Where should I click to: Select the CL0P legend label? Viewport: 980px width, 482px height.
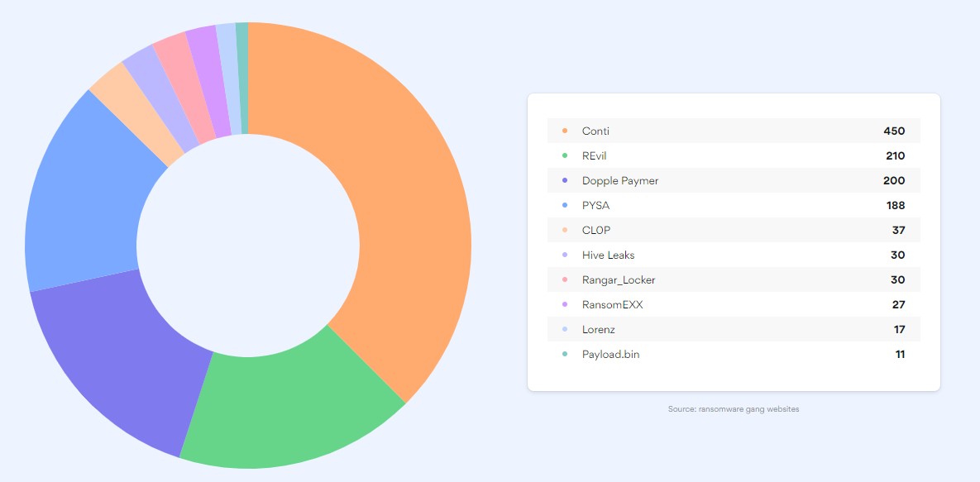(596, 230)
